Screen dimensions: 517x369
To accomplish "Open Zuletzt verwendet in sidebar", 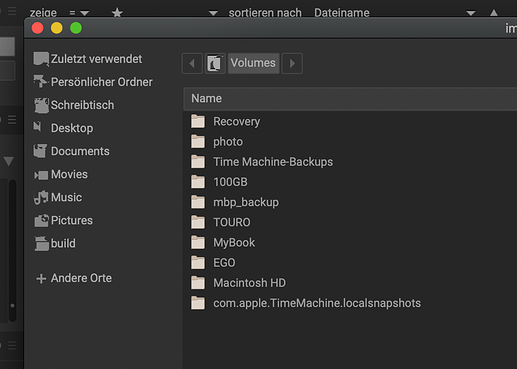I will click(88, 59).
